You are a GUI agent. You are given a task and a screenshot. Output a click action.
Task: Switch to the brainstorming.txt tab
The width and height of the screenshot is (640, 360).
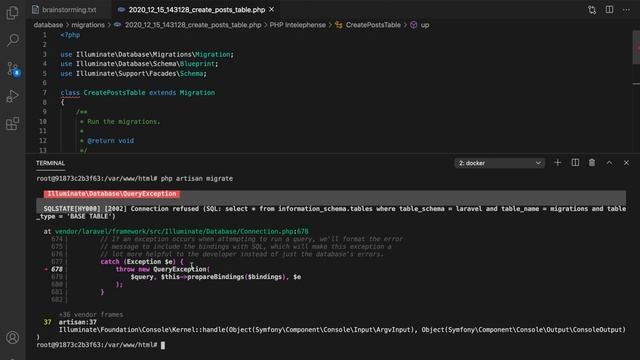click(x=69, y=9)
